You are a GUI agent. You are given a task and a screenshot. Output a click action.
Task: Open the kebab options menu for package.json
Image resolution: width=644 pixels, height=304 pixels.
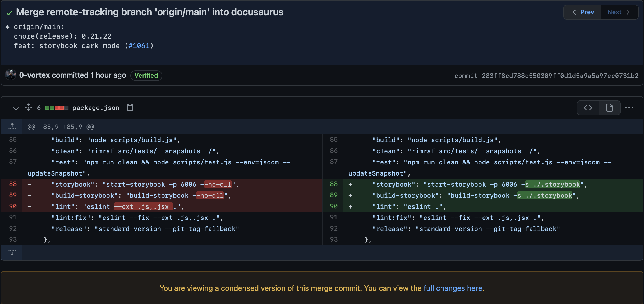pos(630,108)
